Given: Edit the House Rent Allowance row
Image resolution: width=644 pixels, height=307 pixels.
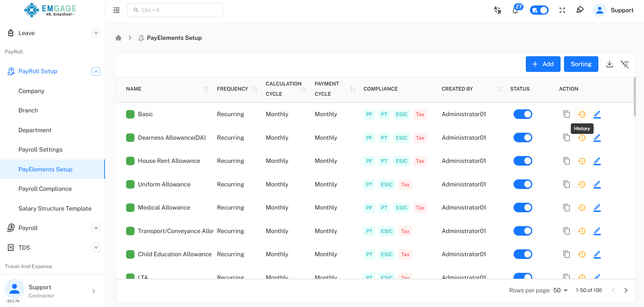Looking at the screenshot, I should click(x=597, y=161).
